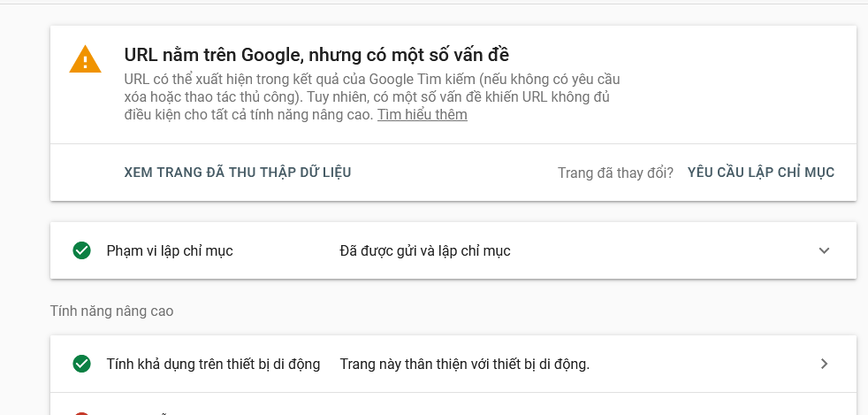
Task: Click 'Trang này thân thiện với thiết bị di động'
Action: pos(464,364)
